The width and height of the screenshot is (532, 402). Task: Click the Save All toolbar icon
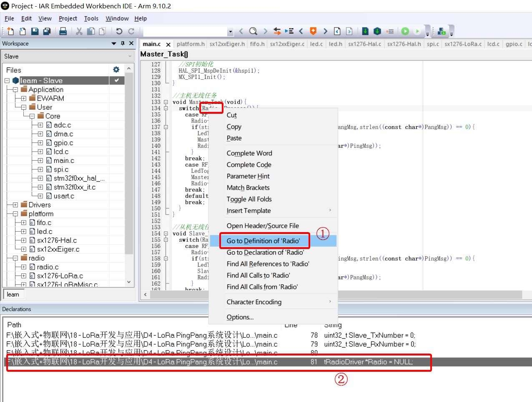point(47,31)
